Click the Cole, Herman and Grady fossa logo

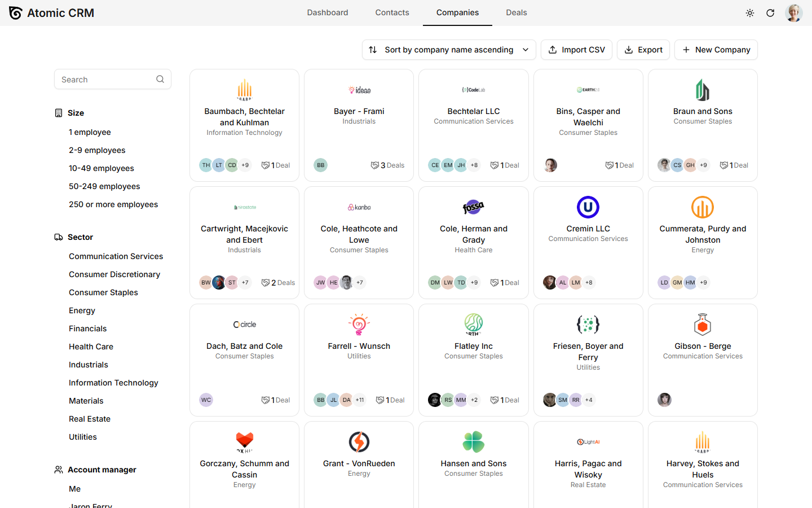(474, 207)
